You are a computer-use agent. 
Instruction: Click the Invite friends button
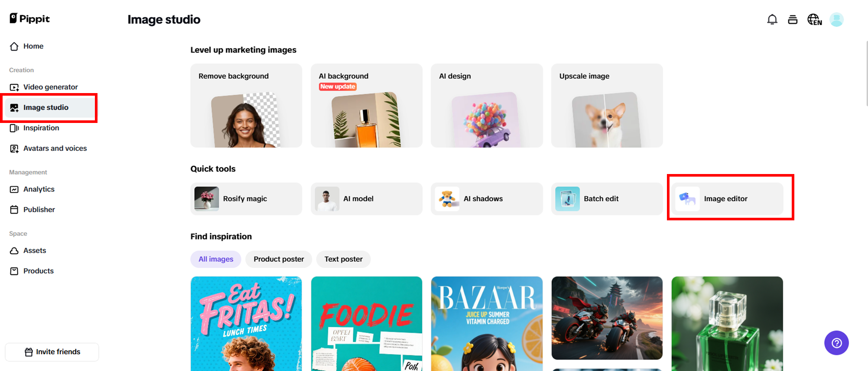[52, 352]
